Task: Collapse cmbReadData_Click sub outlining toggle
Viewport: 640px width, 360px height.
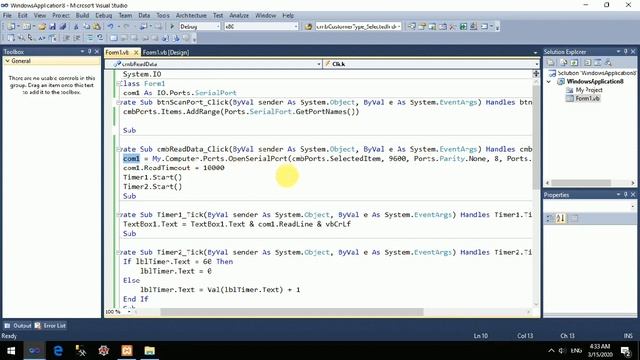Action: [118, 149]
